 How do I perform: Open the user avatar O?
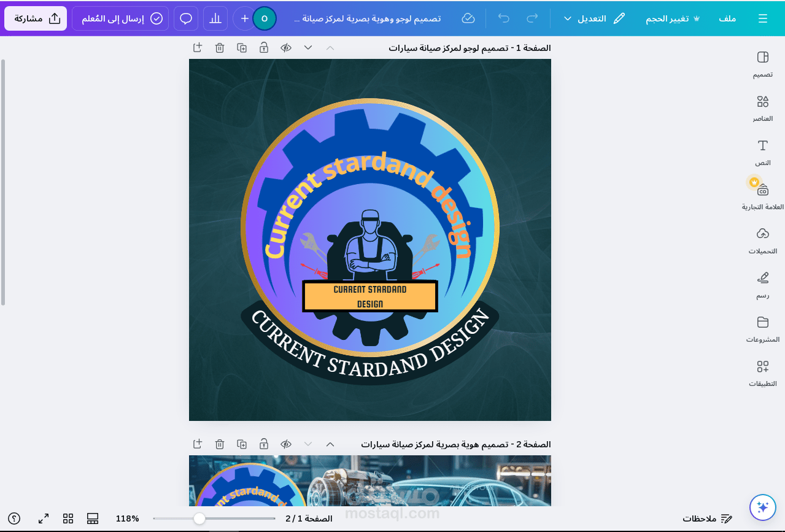tap(265, 18)
